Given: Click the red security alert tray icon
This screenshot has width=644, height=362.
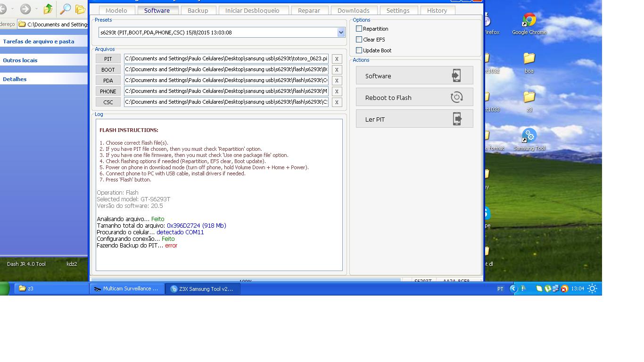Looking at the screenshot, I should pos(564,289).
